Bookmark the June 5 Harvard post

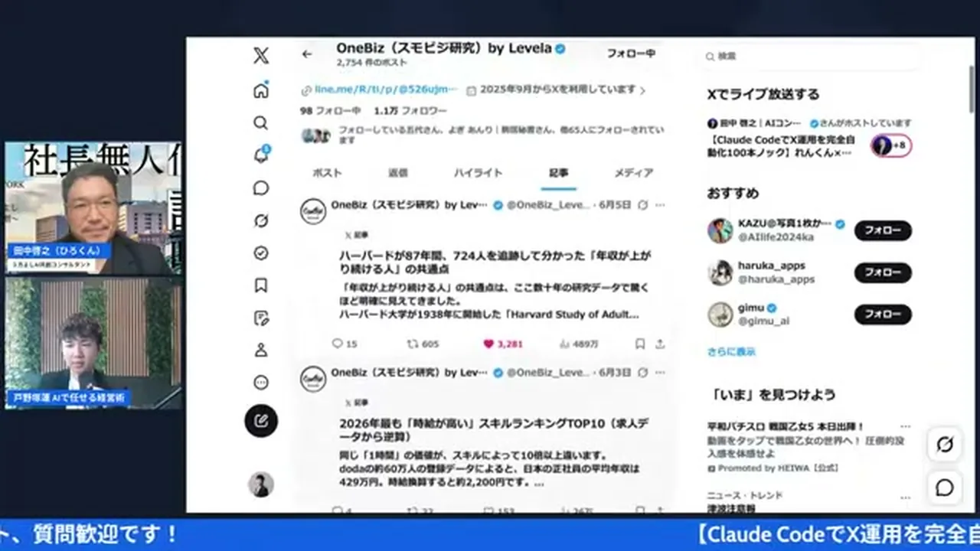[x=640, y=344]
